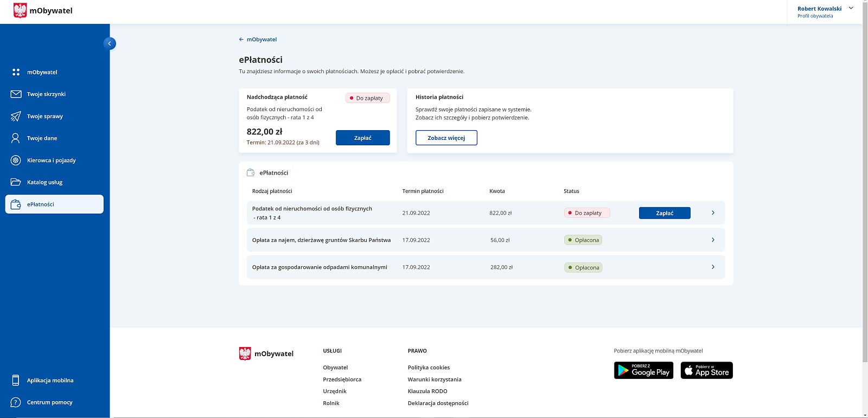Open the mObywatel dashboard sidebar item

point(42,72)
